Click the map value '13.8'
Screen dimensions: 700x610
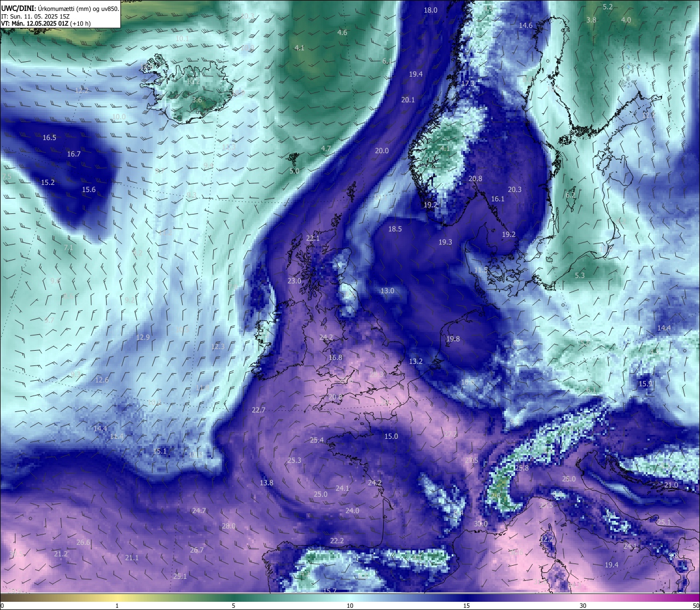tap(266, 483)
